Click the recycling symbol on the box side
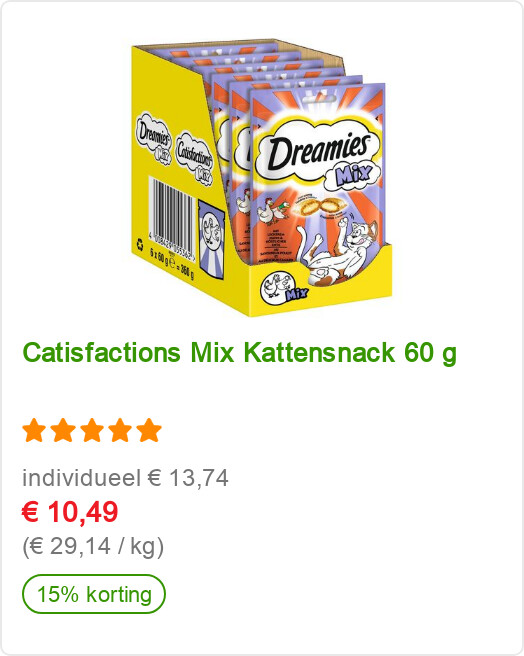Viewport: 524px width, 656px height. [x=140, y=243]
